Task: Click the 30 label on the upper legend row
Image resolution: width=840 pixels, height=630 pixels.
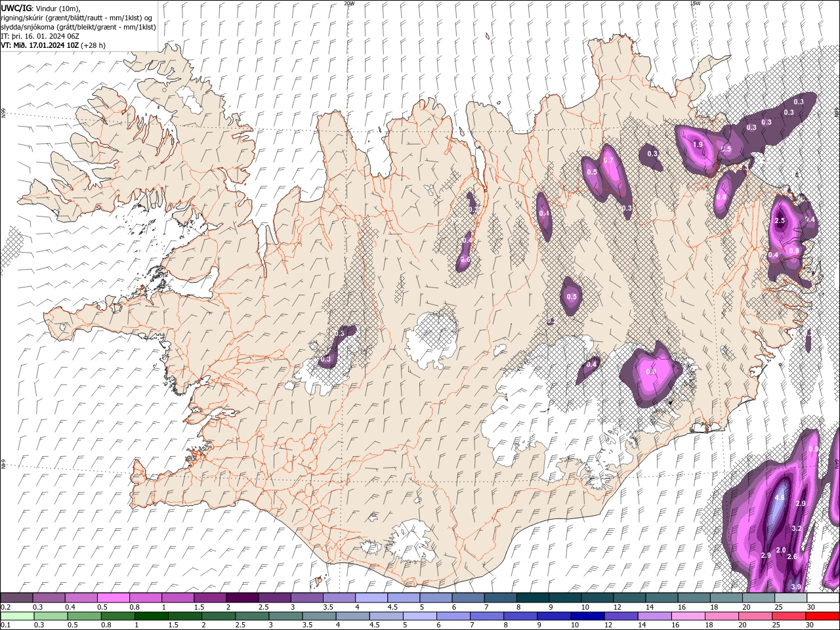Action: pos(811,607)
